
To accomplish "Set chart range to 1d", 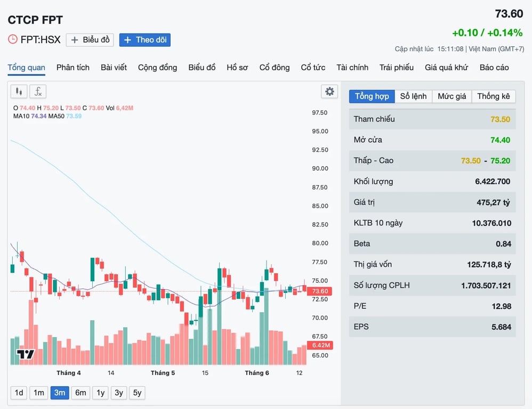I will click(19, 392).
